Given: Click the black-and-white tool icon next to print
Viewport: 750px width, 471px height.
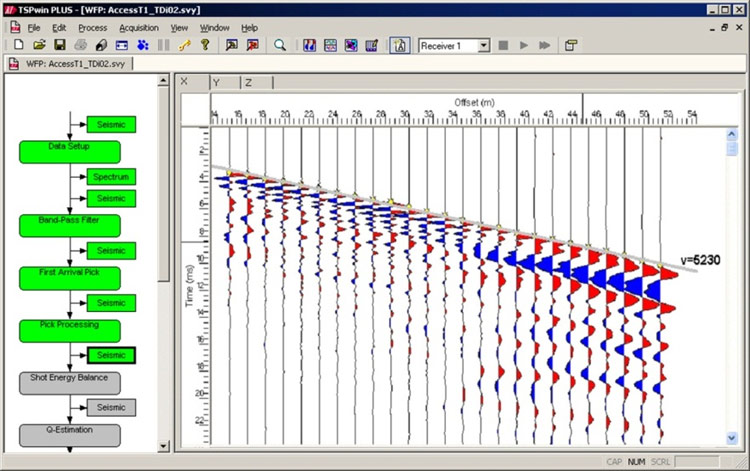Looking at the screenshot, I should click(x=101, y=45).
